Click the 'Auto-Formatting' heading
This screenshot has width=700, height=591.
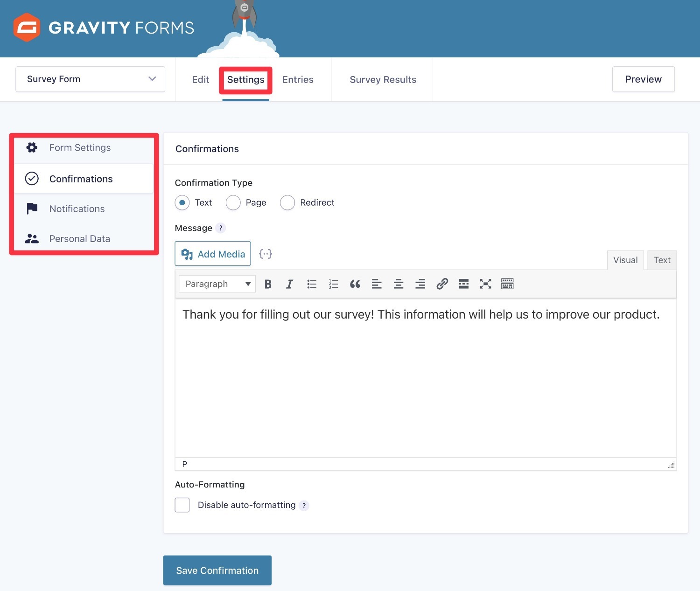[x=210, y=485]
